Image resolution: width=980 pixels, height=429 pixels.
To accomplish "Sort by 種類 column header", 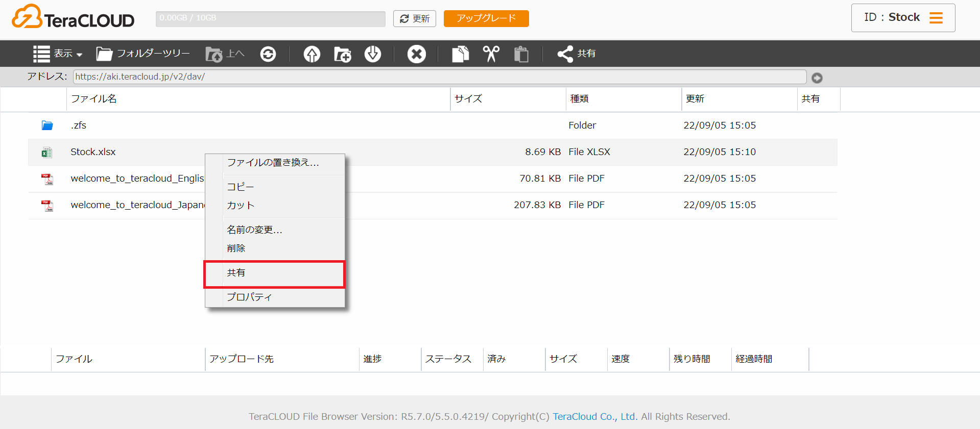I will click(624, 99).
